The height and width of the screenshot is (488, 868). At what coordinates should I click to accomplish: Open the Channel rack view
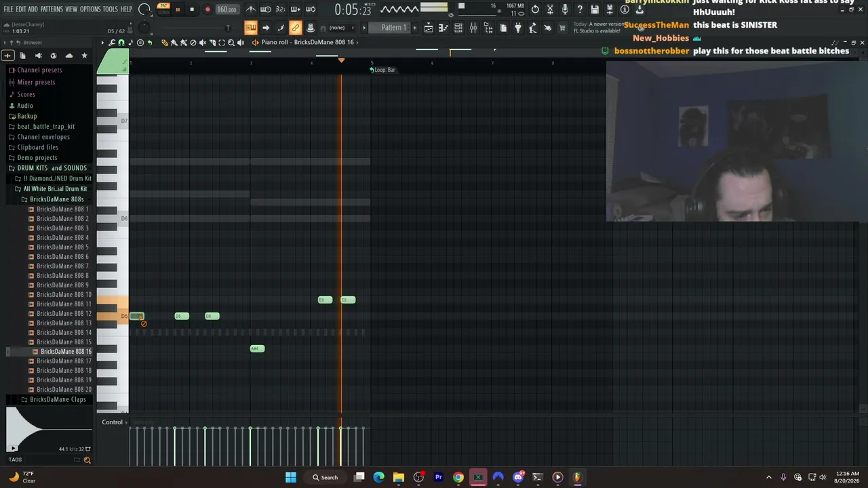pyautogui.click(x=458, y=28)
